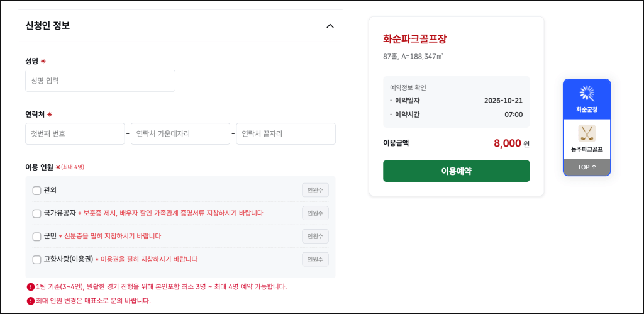644x314 pixels.
Task: Click the red warning icon beside 1팀 기준
Action: (31, 287)
